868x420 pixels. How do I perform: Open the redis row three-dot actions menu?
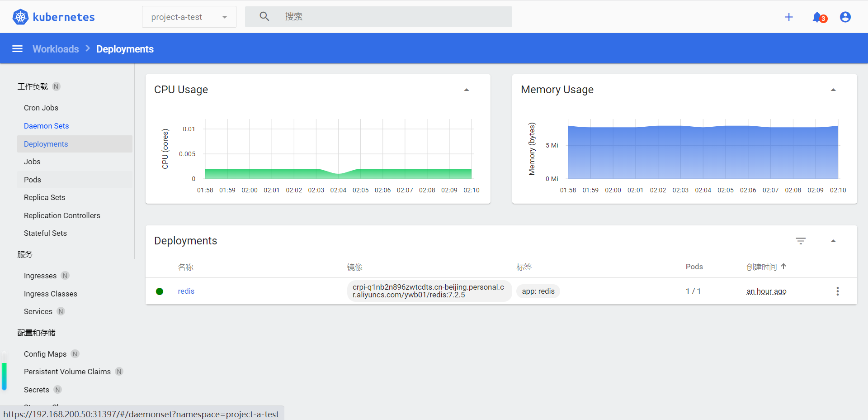[837, 291]
